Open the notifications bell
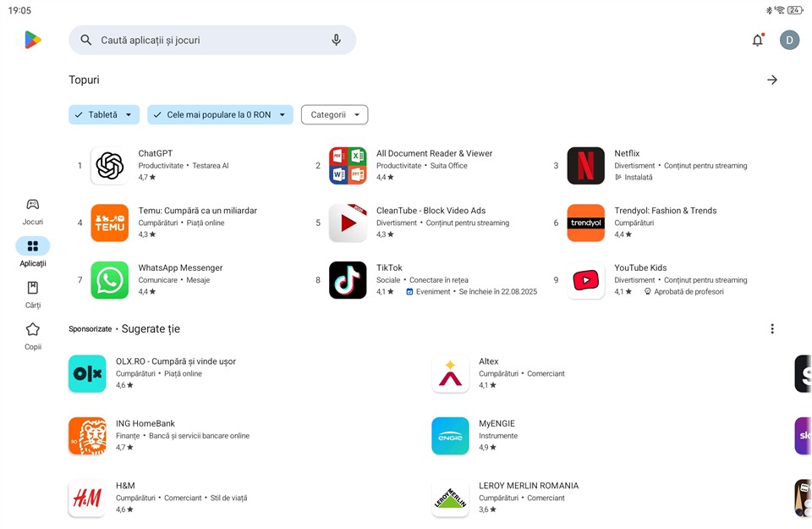This screenshot has width=812, height=529. pyautogui.click(x=757, y=40)
